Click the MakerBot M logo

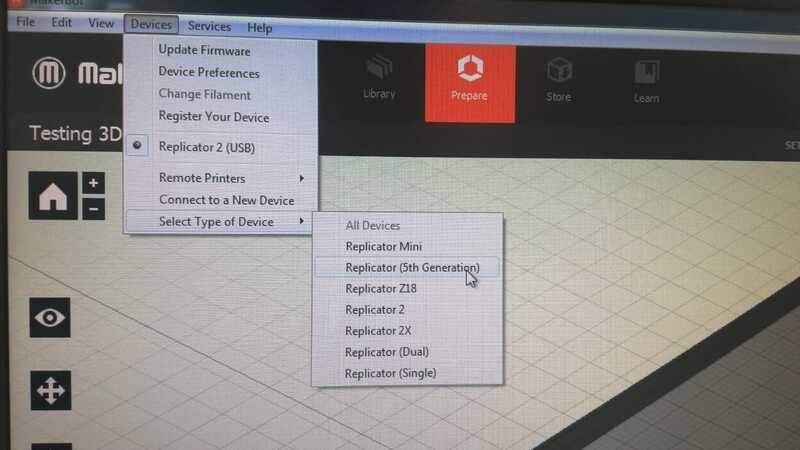click(48, 72)
